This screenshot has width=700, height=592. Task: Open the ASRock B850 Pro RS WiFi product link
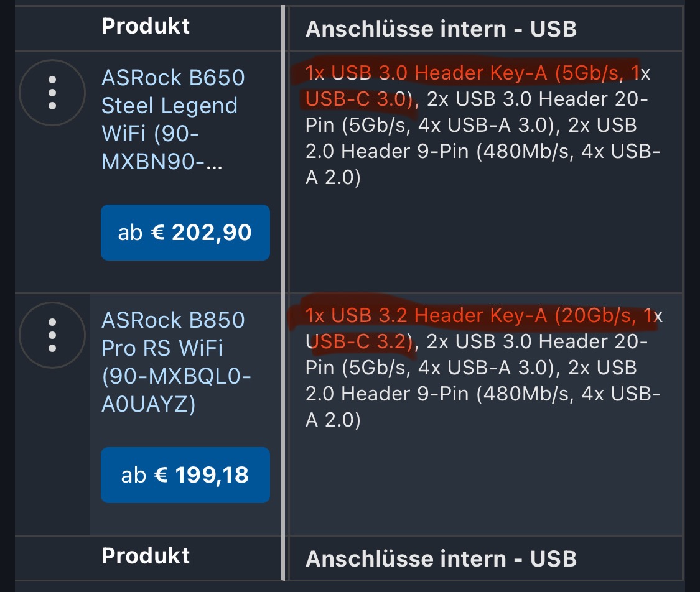[176, 362]
